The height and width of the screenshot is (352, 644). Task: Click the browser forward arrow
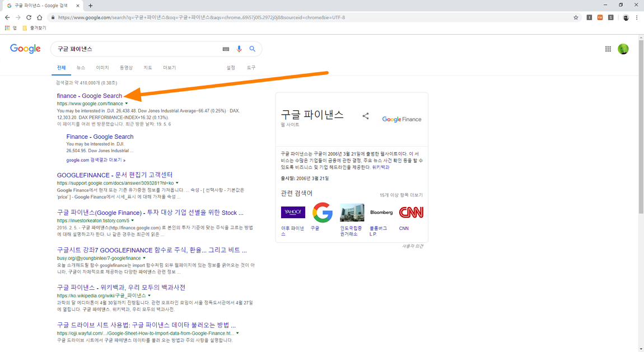point(18,18)
